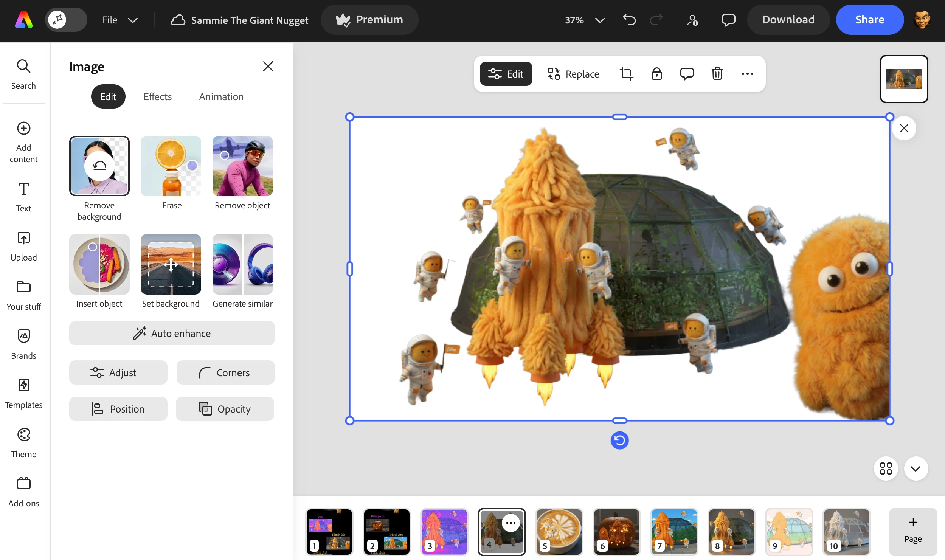The height and width of the screenshot is (560, 945).
Task: Open the File menu dropdown
Action: (x=119, y=20)
